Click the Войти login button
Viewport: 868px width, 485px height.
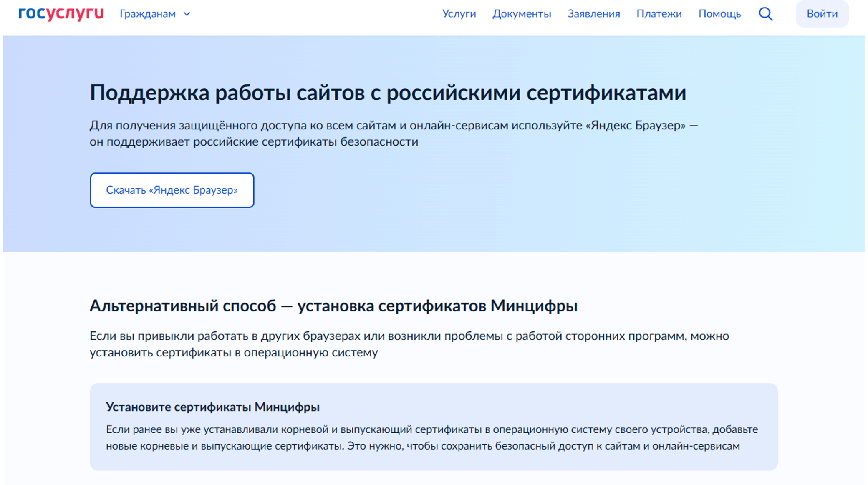click(822, 14)
